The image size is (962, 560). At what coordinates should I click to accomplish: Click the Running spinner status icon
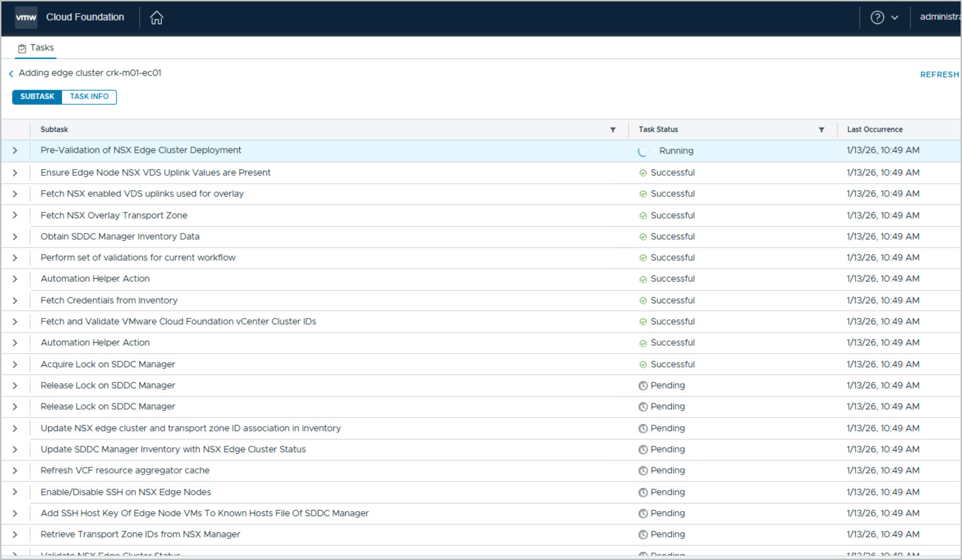coord(643,151)
